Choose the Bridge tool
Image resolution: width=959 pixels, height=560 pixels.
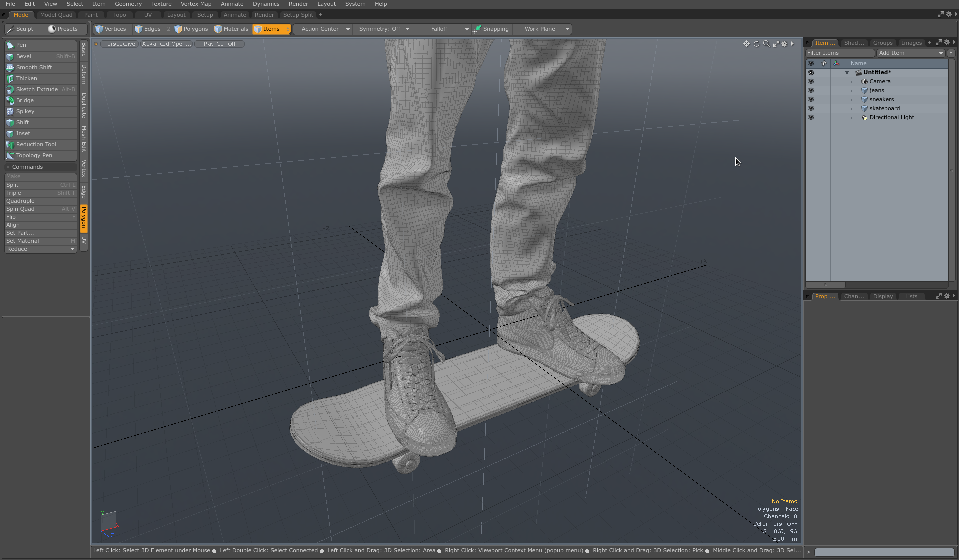(x=25, y=100)
